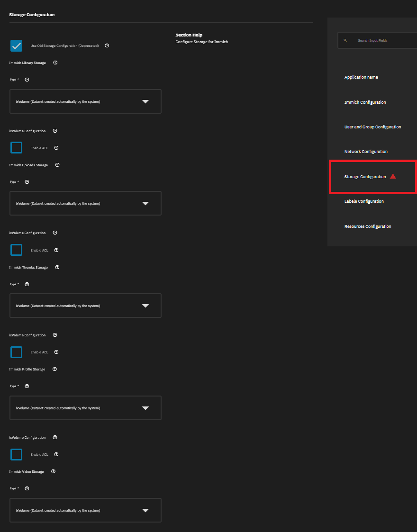Viewport: 417px width, 532px height.
Task: Enable ACL for Immich Library Storage
Action: tap(16, 148)
